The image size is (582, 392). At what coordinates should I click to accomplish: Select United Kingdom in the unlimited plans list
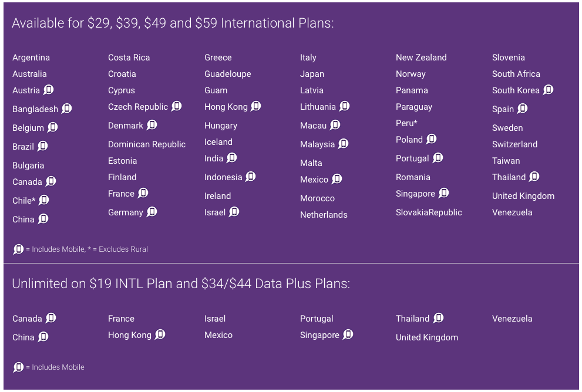[x=427, y=337]
